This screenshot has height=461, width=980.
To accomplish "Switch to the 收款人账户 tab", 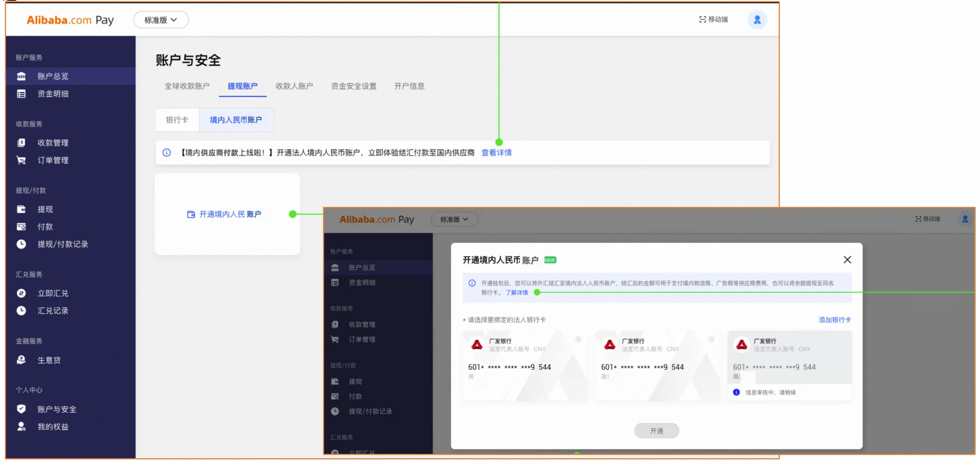I will (294, 86).
